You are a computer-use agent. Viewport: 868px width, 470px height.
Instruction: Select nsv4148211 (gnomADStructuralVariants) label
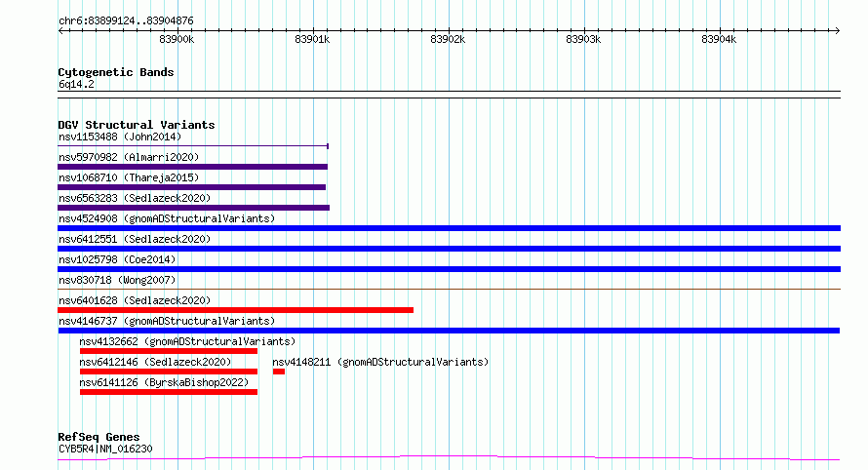380,362
